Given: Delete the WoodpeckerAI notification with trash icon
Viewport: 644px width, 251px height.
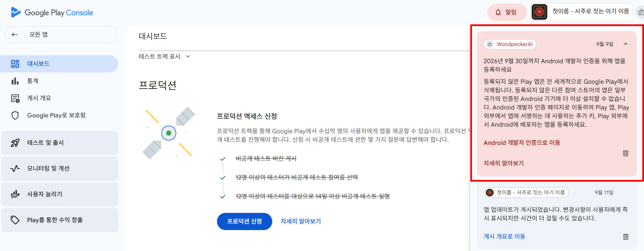Looking at the screenshot, I should 625,153.
